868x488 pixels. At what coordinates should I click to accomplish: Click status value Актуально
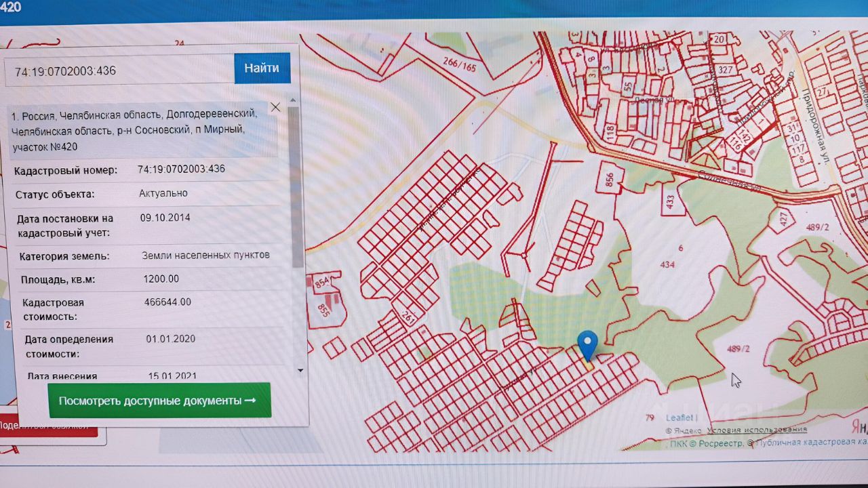(x=163, y=193)
